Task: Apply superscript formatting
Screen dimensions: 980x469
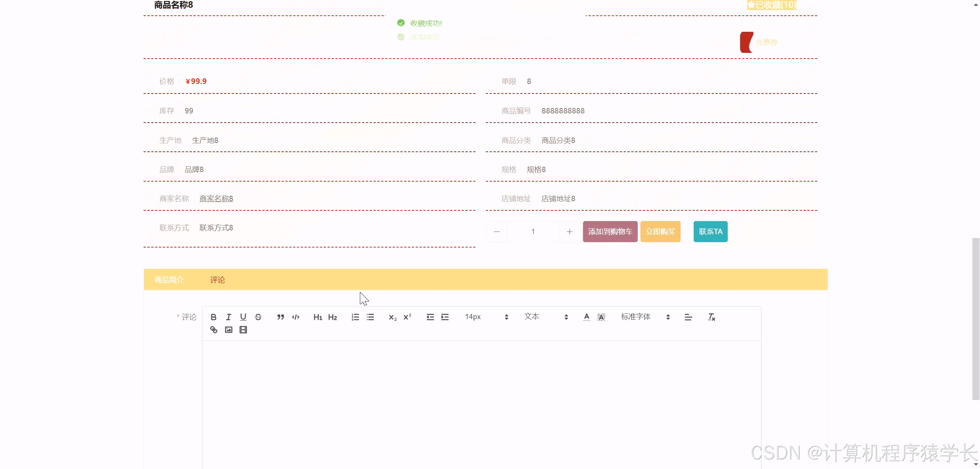Action: (x=407, y=317)
